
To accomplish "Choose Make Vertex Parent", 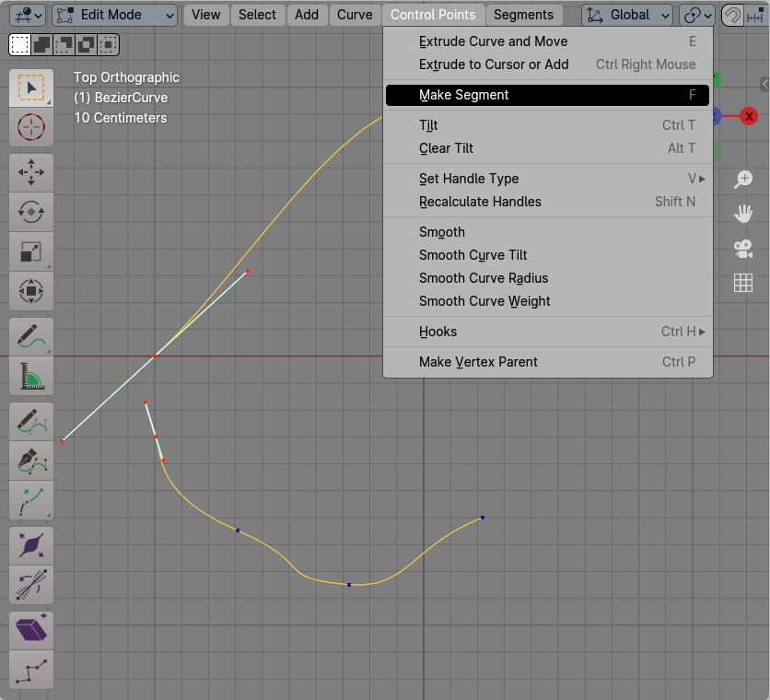I will 547,362.
